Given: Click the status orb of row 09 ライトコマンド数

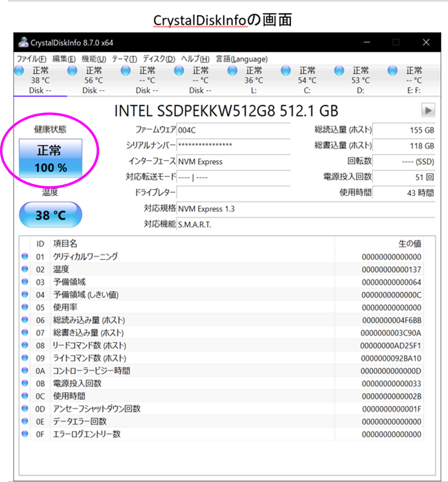Looking at the screenshot, I should click(x=25, y=358).
